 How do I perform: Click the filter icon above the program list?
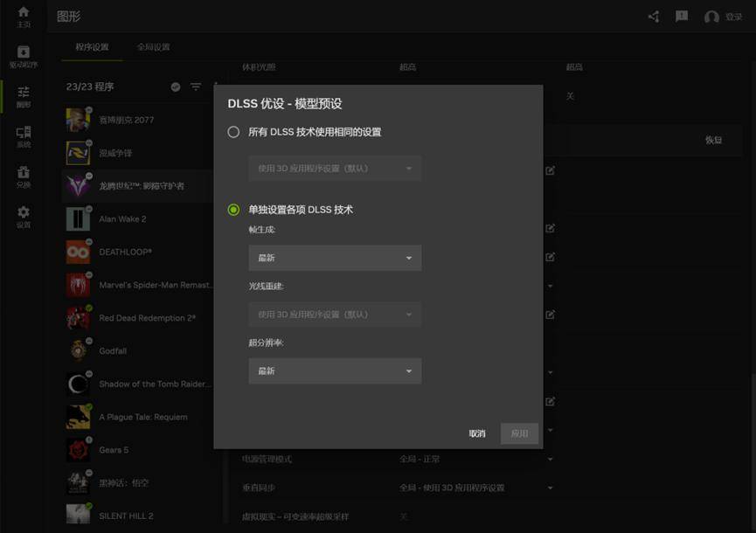[x=196, y=87]
